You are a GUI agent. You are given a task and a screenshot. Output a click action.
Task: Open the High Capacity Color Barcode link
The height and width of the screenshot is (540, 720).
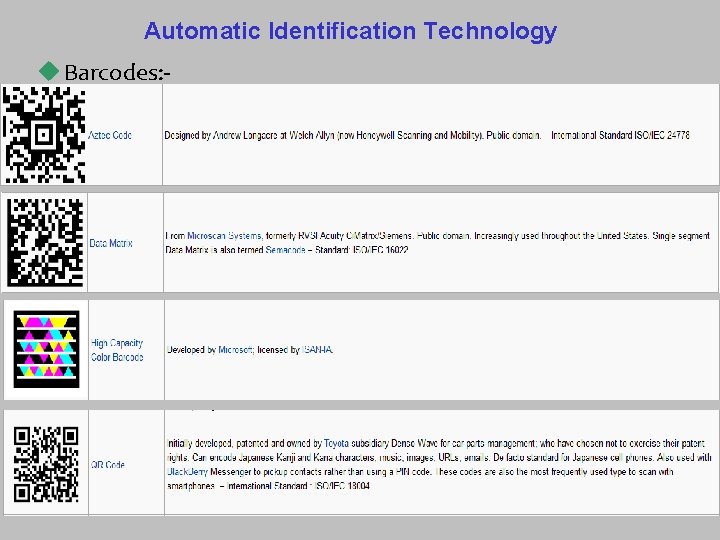click(x=117, y=350)
